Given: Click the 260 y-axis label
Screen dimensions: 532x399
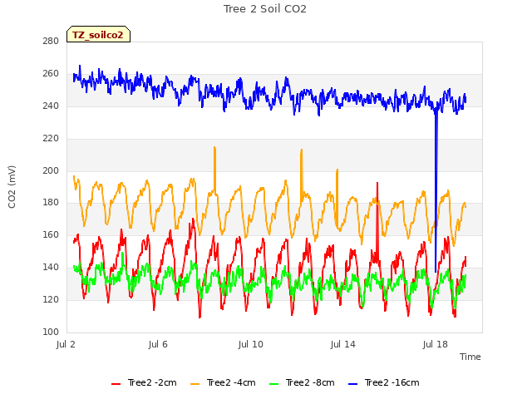Looking at the screenshot, I should coord(51,74).
